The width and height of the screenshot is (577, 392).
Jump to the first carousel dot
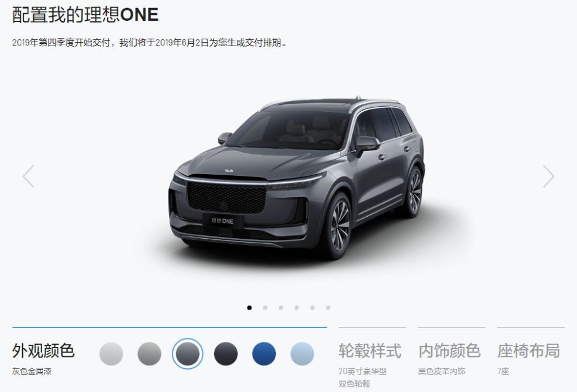(249, 308)
